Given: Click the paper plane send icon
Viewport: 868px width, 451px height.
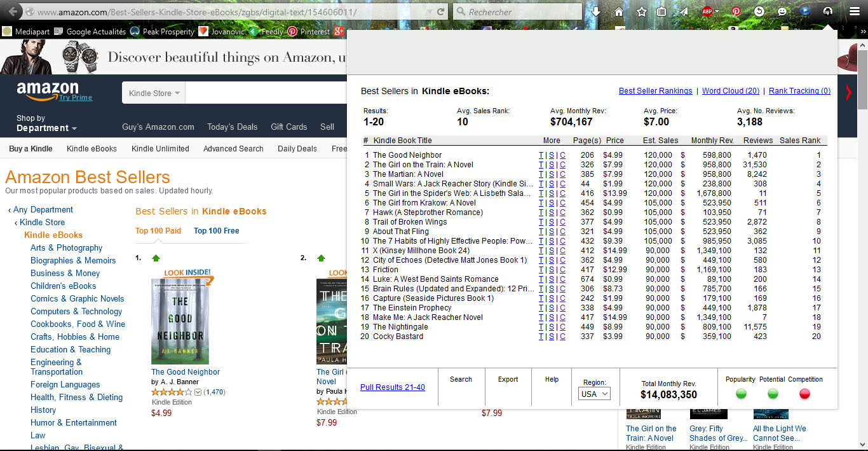Looking at the screenshot, I should click(684, 11).
